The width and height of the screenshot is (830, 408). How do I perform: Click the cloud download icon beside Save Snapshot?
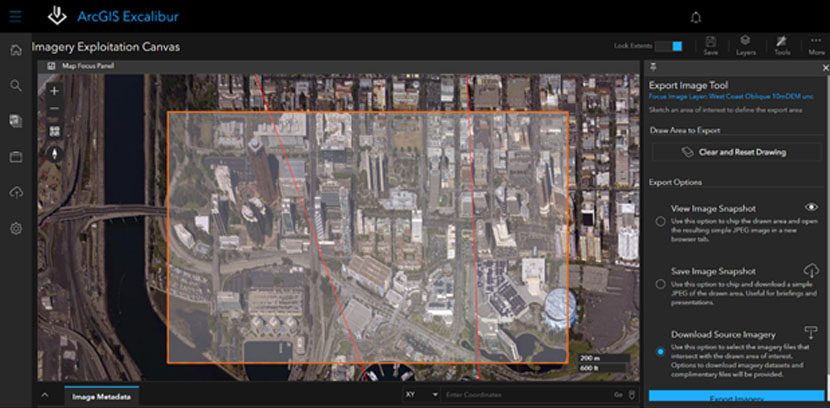[x=811, y=270]
